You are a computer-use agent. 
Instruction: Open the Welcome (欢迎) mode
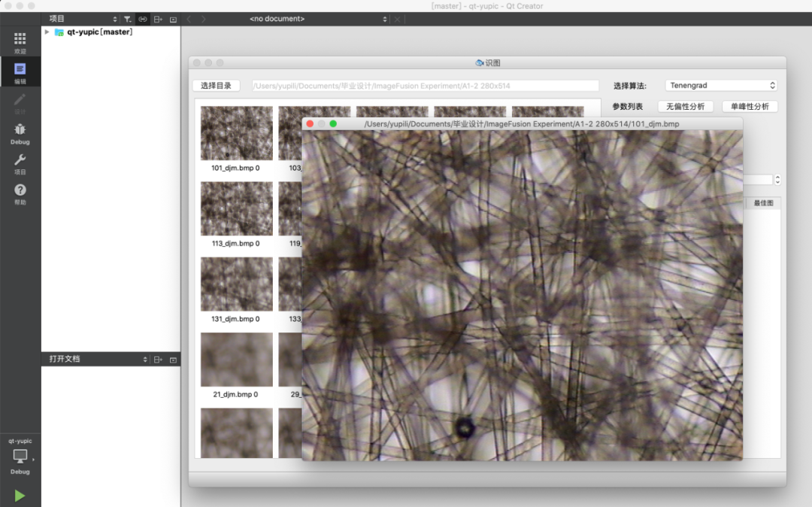click(20, 42)
